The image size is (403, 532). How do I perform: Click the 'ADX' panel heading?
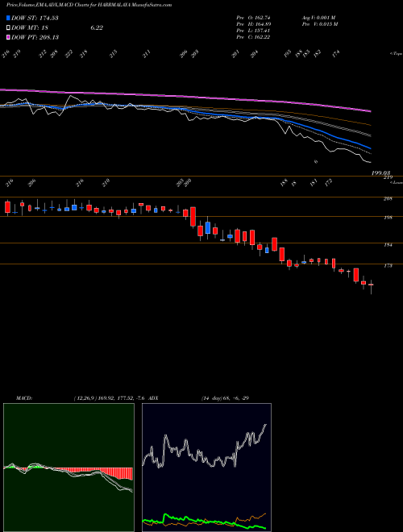[x=153, y=398]
